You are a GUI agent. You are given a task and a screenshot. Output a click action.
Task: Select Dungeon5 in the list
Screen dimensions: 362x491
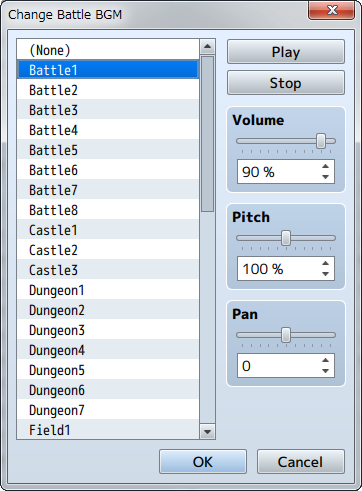coord(108,370)
